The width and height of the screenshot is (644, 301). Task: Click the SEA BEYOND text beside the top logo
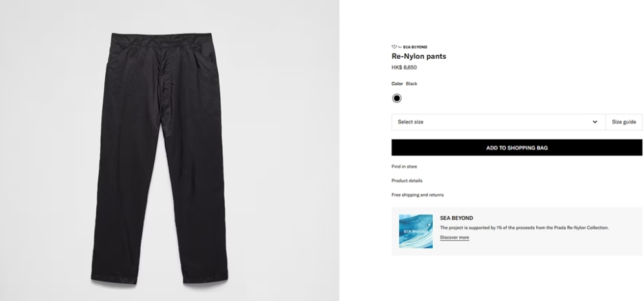[x=415, y=47]
